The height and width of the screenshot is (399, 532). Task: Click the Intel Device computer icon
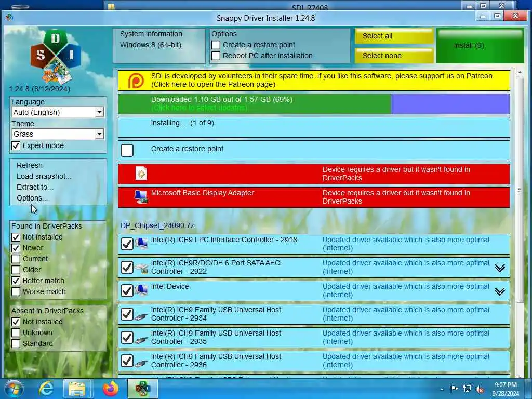[141, 290]
